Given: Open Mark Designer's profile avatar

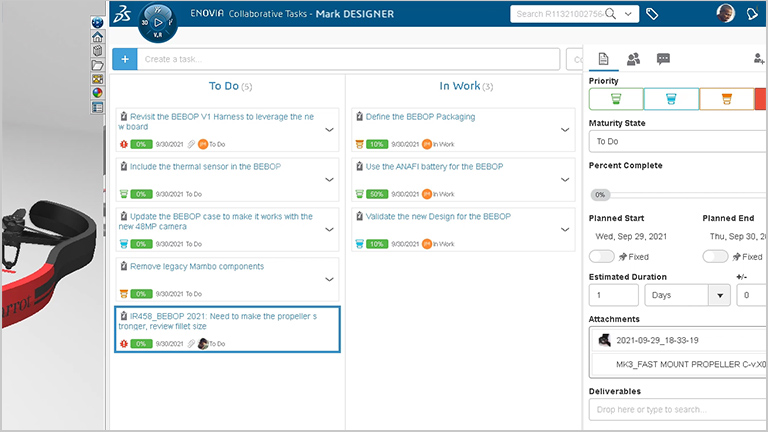Looking at the screenshot, I should pyautogui.click(x=725, y=14).
